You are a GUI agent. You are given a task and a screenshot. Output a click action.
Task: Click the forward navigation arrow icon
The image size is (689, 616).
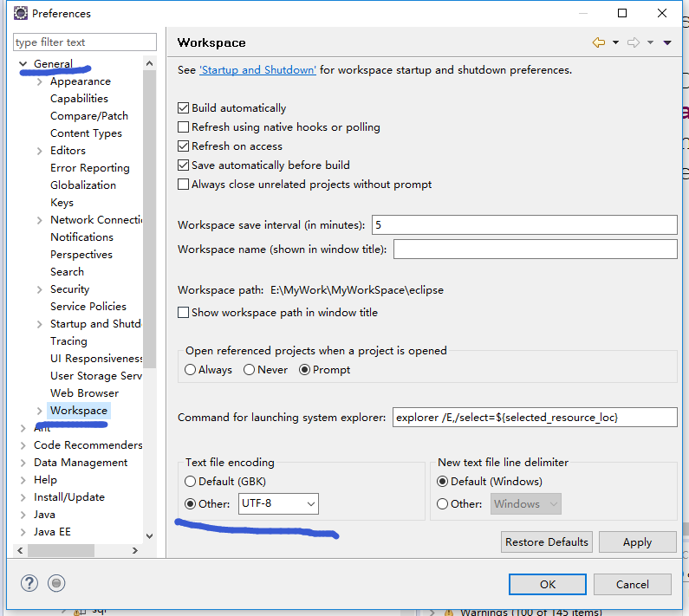(634, 42)
